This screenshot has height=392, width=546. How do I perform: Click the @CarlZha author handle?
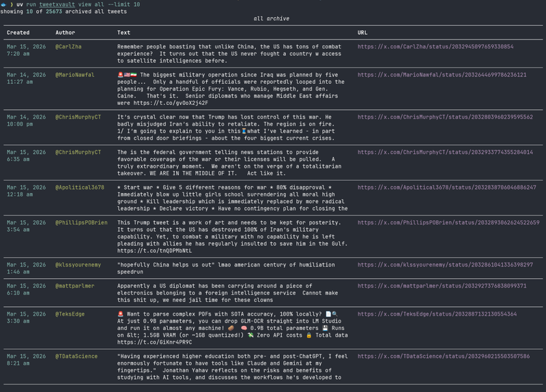68,46
